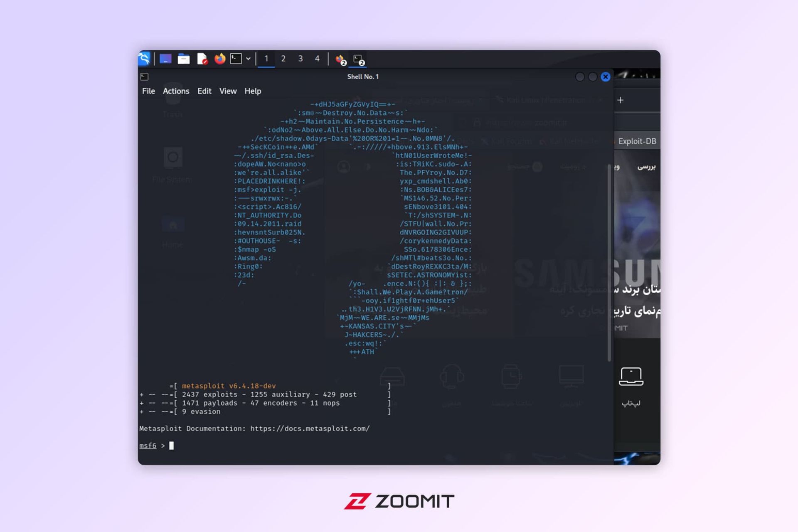Select shell tab number 1
The width and height of the screenshot is (798, 532).
(x=266, y=58)
